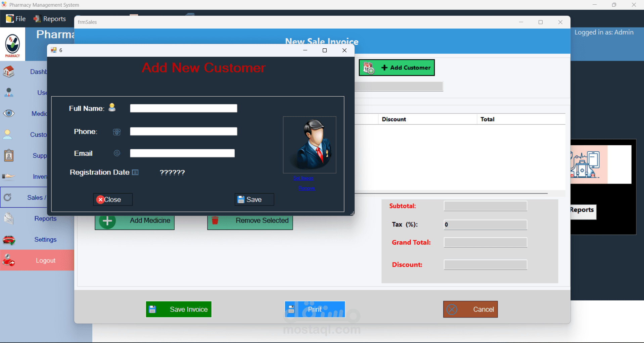Select the Users person icon in sidebar

point(9,93)
